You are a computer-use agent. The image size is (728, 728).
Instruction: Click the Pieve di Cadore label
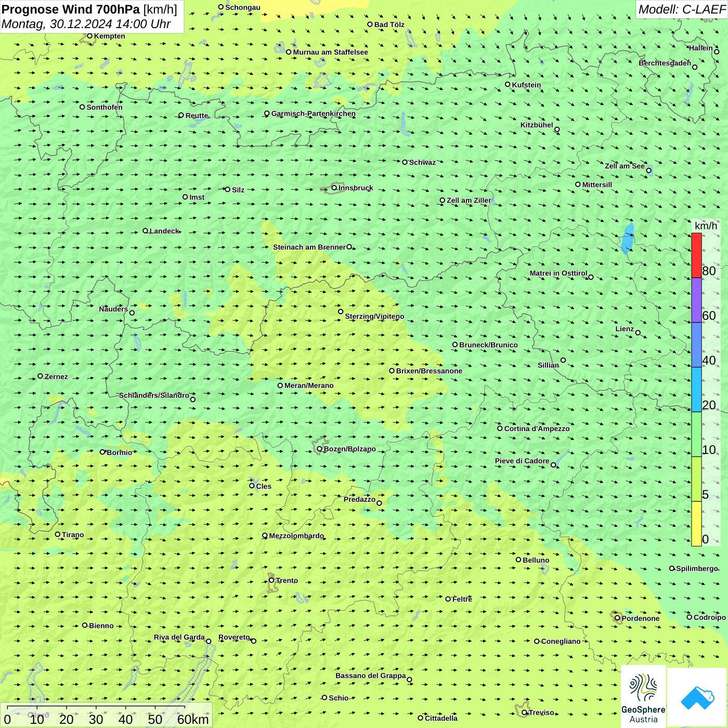[522, 461]
